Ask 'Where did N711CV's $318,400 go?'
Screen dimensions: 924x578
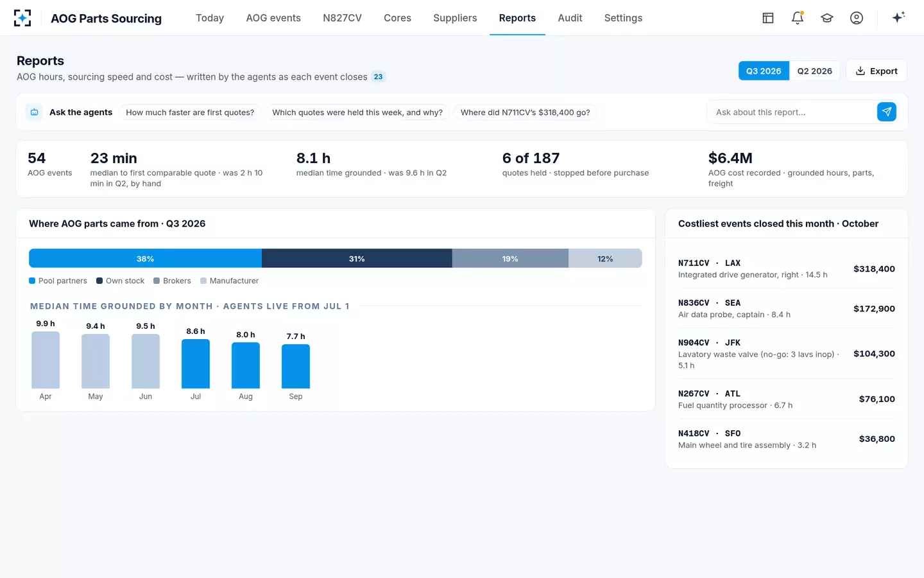526,112
